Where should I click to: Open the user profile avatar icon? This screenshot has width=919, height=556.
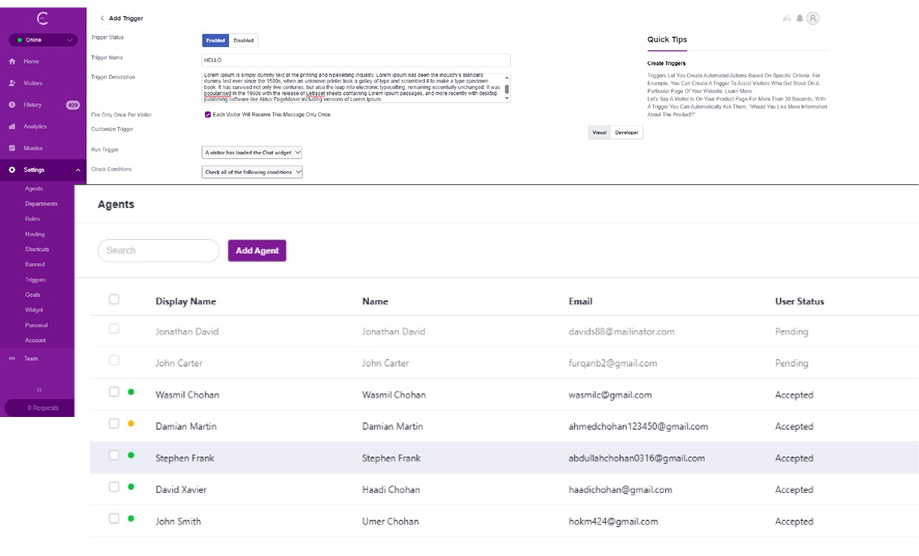[813, 18]
